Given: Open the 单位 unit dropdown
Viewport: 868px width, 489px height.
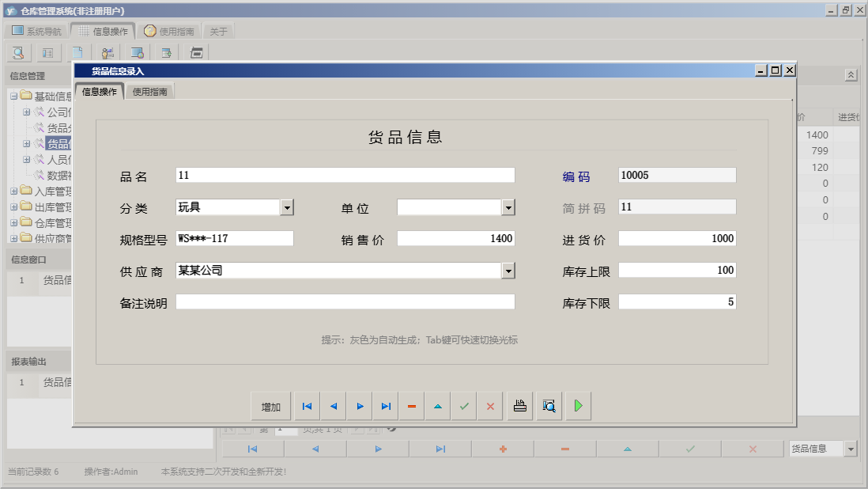Looking at the screenshot, I should (510, 207).
